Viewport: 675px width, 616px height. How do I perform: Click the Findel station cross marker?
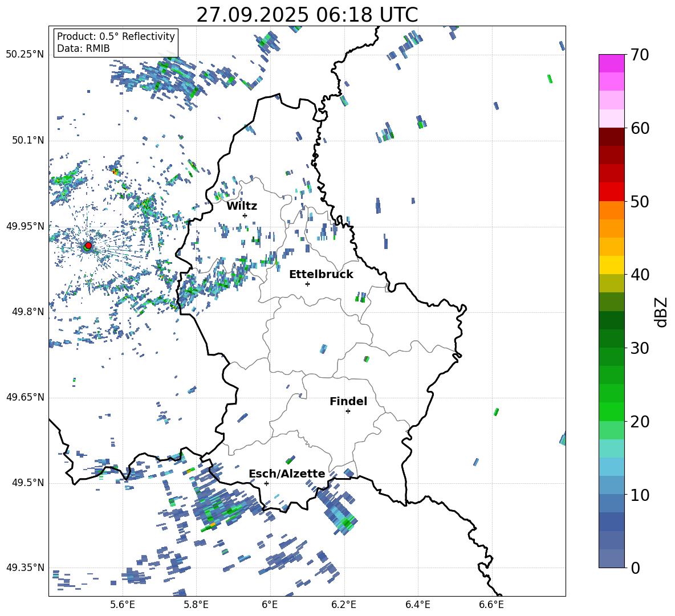pos(348,411)
